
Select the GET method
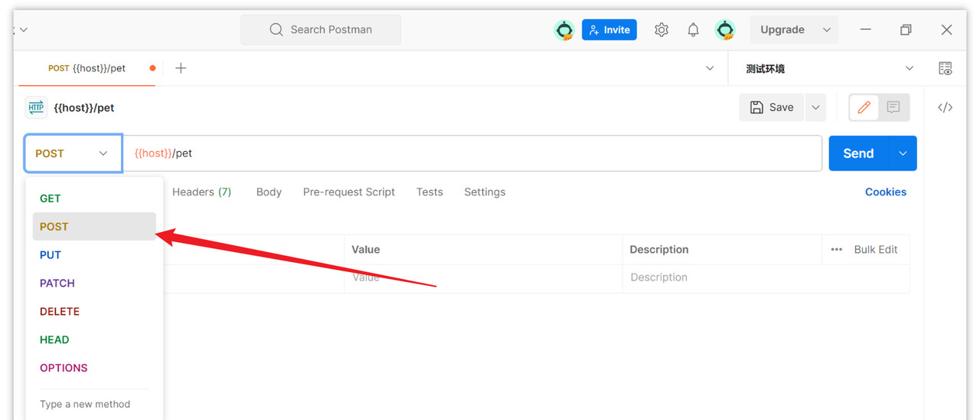94,198
